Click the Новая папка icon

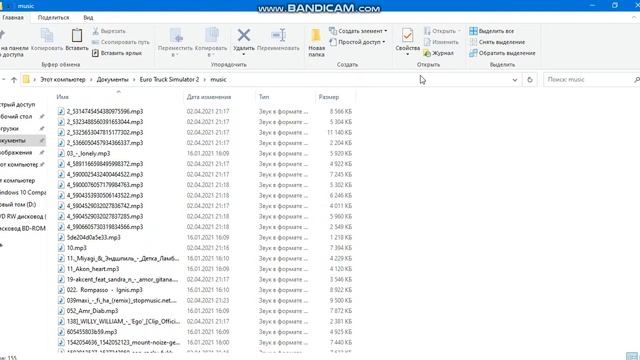pos(316,35)
